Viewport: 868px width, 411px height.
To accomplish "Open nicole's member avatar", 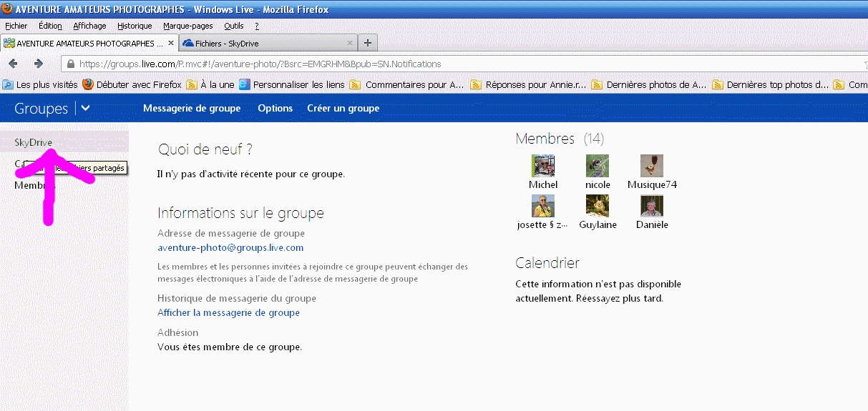I will (598, 166).
